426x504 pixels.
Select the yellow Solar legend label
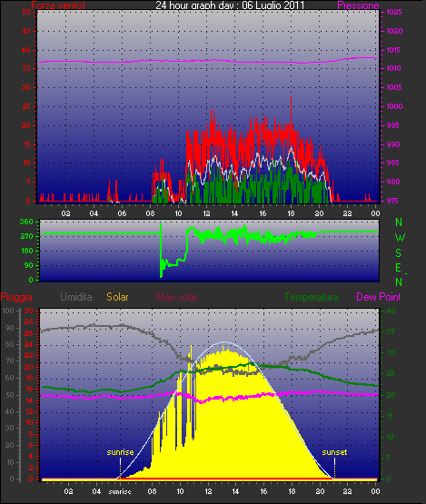tap(117, 297)
